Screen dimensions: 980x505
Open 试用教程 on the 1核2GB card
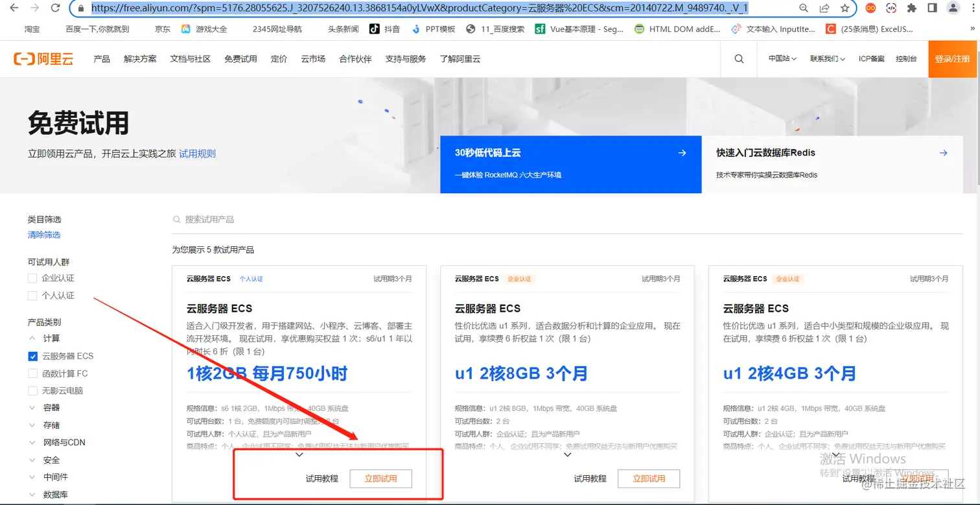tap(322, 479)
